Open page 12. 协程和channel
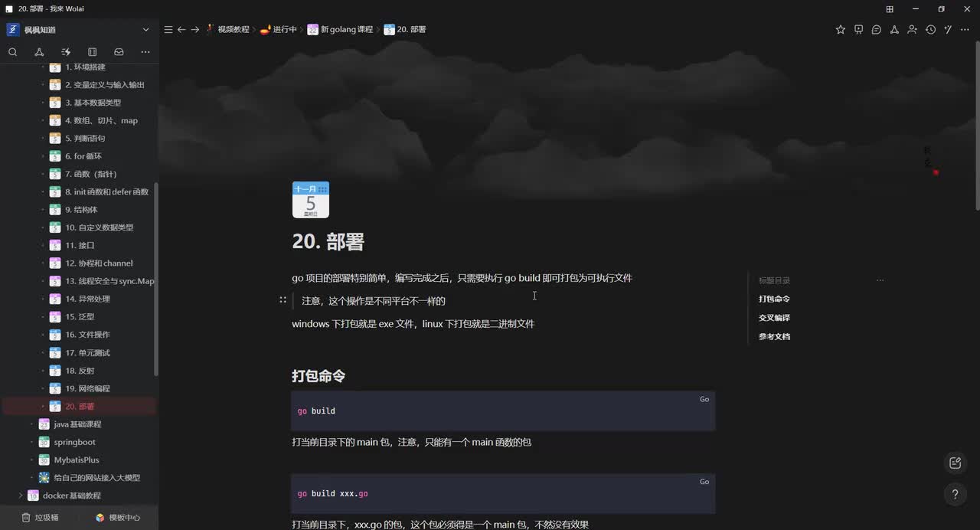 100,263
